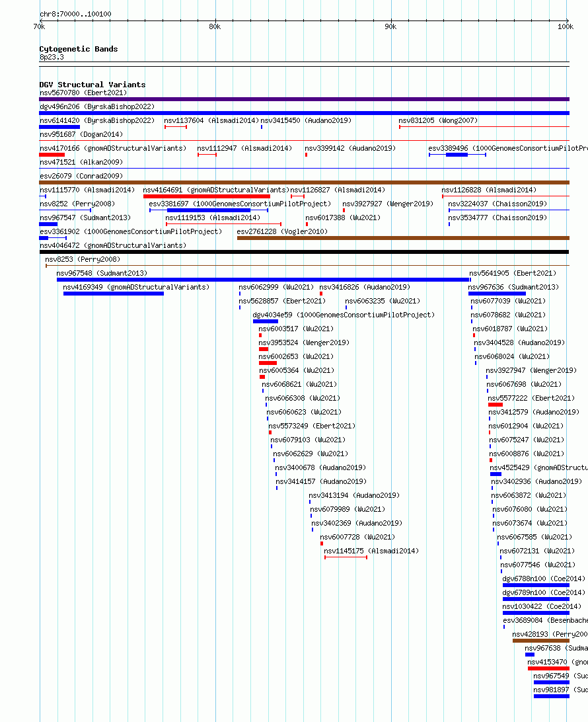Viewport: 588px width, 722px height.
Task: Click nsv8252 (Perry2008) label
Action: 77,204
